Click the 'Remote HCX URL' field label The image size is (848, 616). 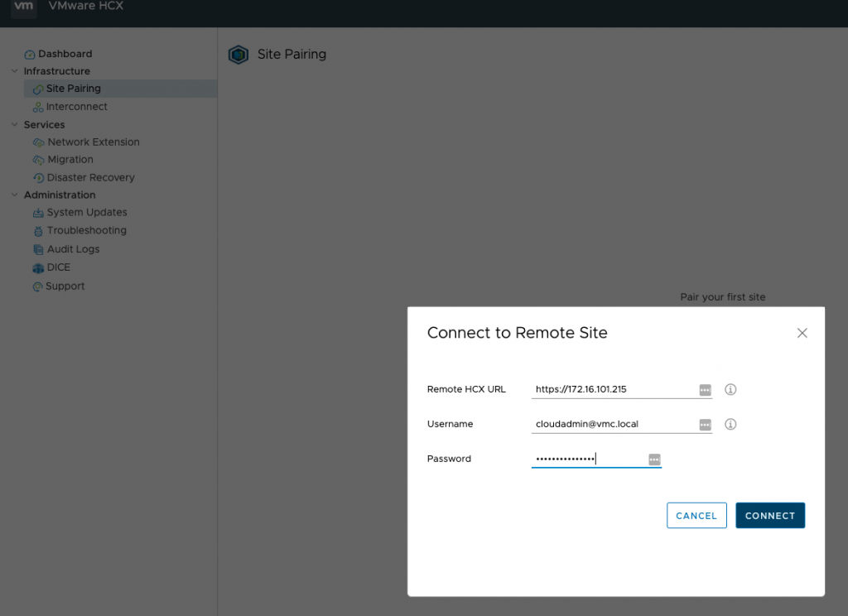pyautogui.click(x=466, y=389)
